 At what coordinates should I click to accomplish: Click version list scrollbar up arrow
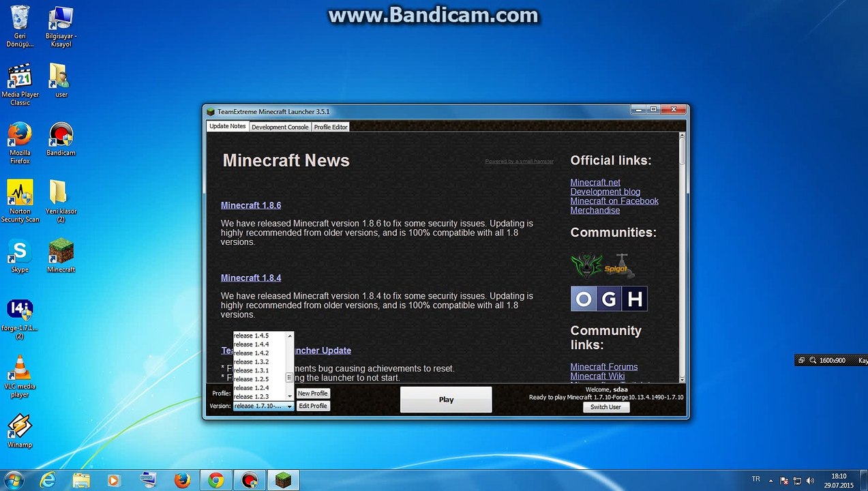(290, 335)
